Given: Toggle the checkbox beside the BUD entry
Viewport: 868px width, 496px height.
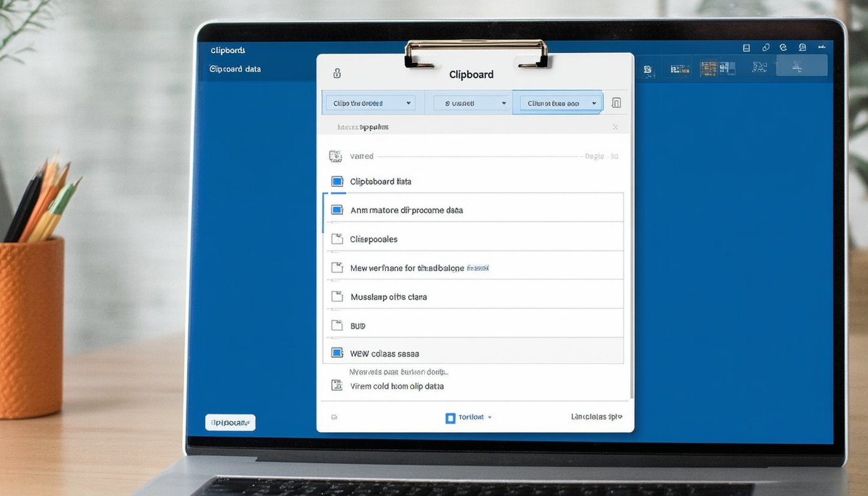Looking at the screenshot, I should click(336, 325).
